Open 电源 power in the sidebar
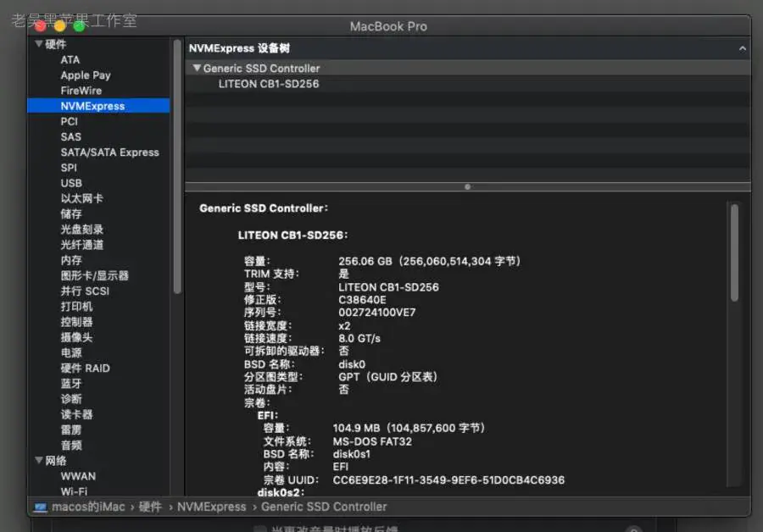 point(71,352)
